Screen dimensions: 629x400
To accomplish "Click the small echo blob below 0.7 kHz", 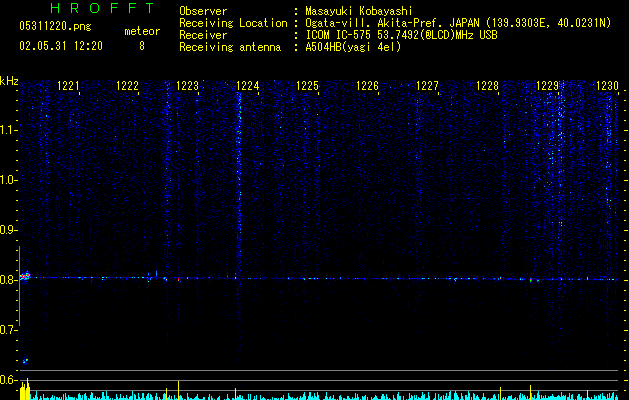I will coord(25,361).
